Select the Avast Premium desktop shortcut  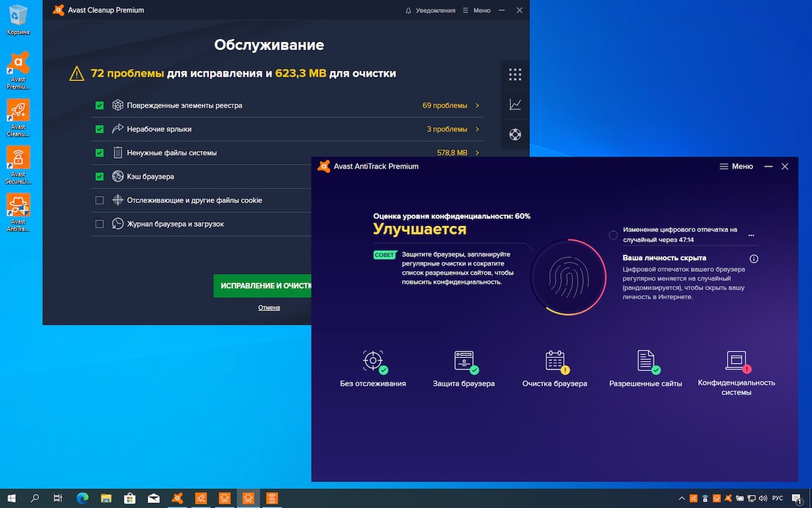click(x=18, y=71)
